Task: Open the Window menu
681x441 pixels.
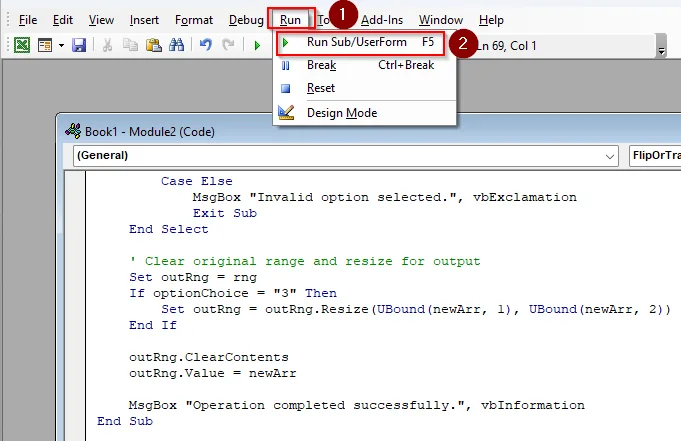Action: (440, 20)
